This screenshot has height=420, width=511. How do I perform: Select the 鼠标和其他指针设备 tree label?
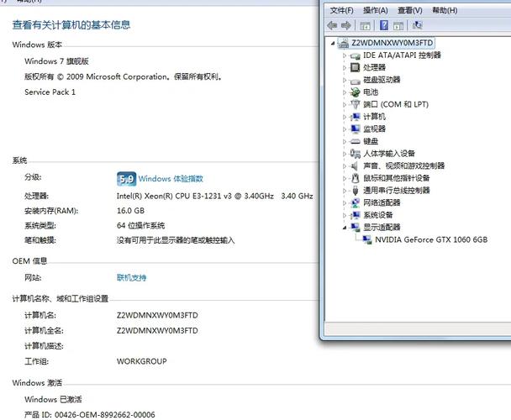[x=397, y=178]
